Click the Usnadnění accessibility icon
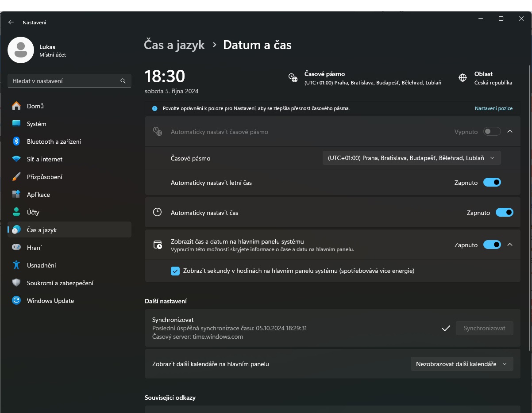 click(x=16, y=265)
